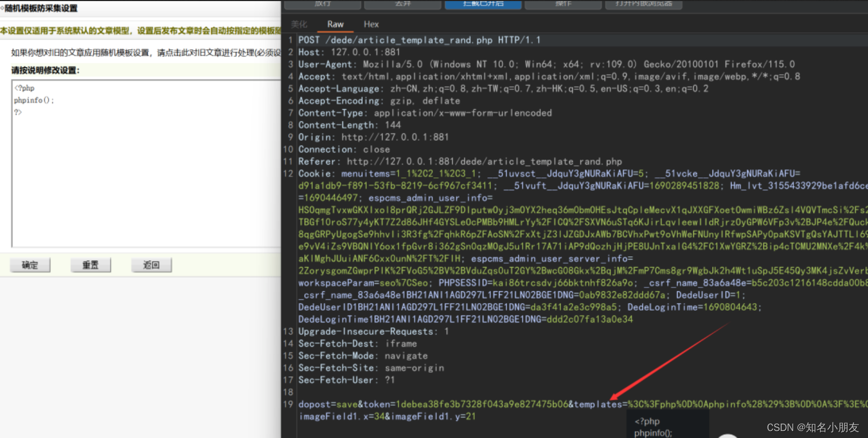Click the 打开内嵌浏览器 open browser button
The image size is (868, 438).
[x=644, y=4]
